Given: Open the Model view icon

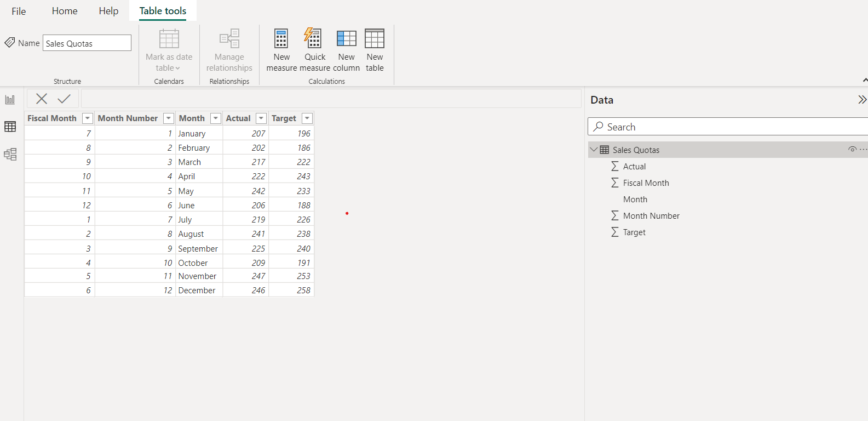Looking at the screenshot, I should point(10,154).
